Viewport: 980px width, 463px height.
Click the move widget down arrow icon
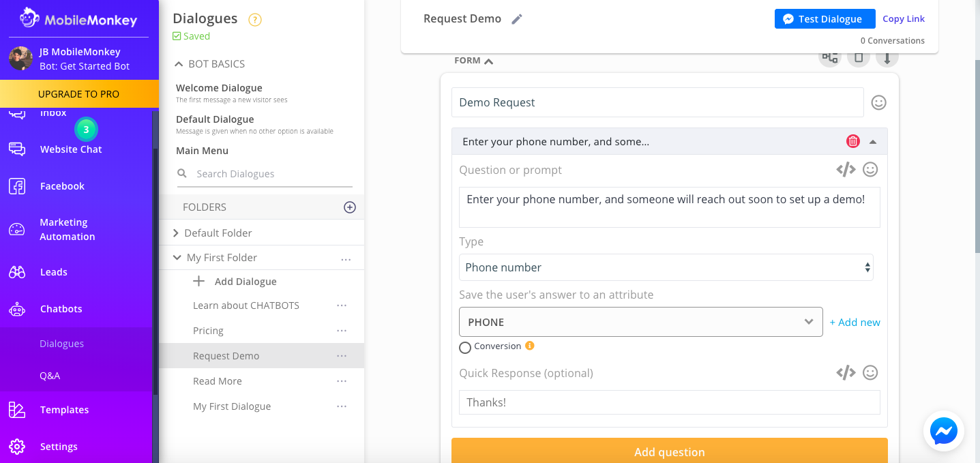[x=887, y=58]
